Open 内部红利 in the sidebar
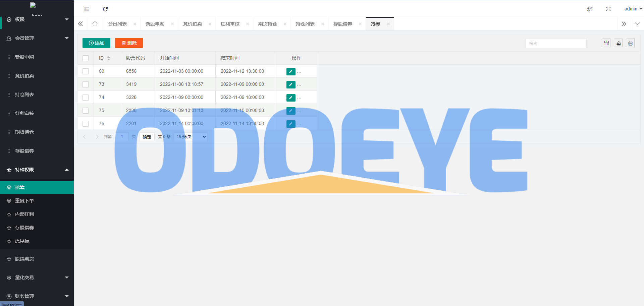644x306 pixels. (37, 214)
